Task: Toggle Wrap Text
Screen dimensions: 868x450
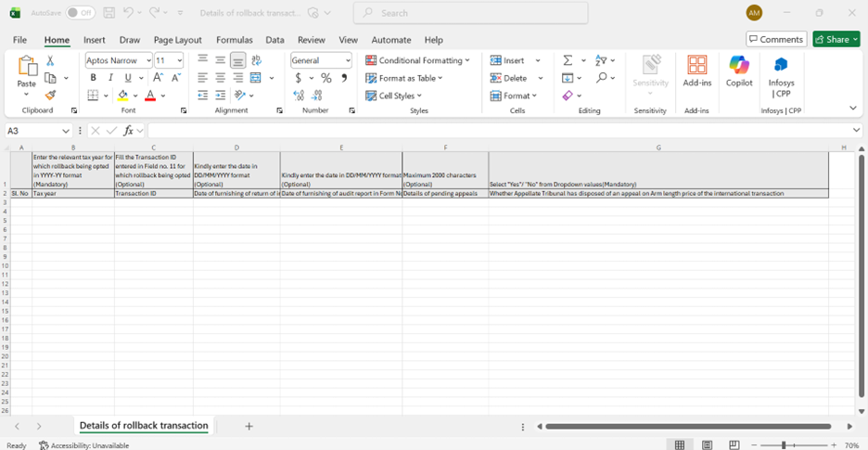Action: point(256,60)
